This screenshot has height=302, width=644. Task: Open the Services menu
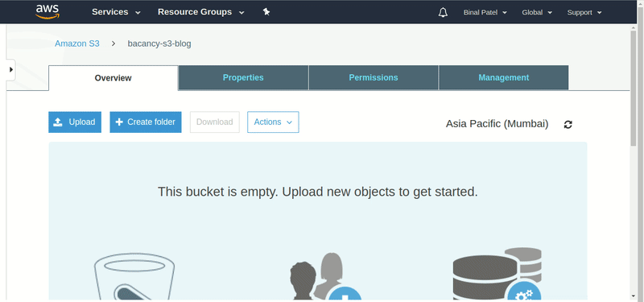116,12
